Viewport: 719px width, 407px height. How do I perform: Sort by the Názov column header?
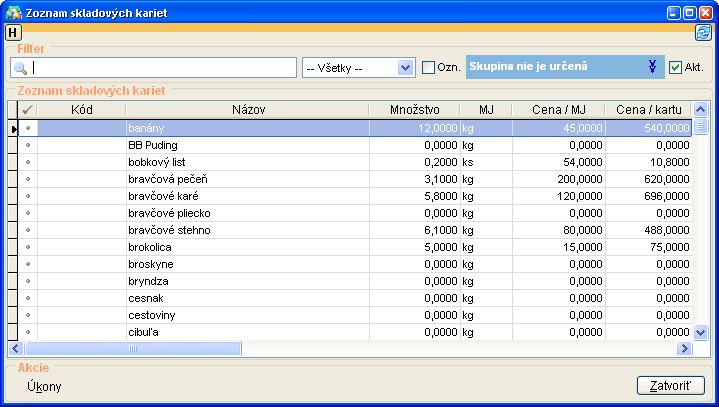click(x=247, y=109)
